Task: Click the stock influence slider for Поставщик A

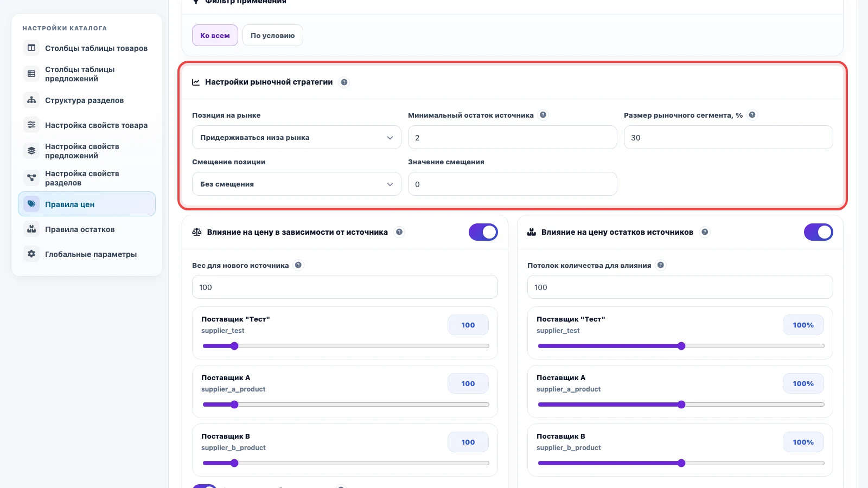Action: click(x=681, y=404)
